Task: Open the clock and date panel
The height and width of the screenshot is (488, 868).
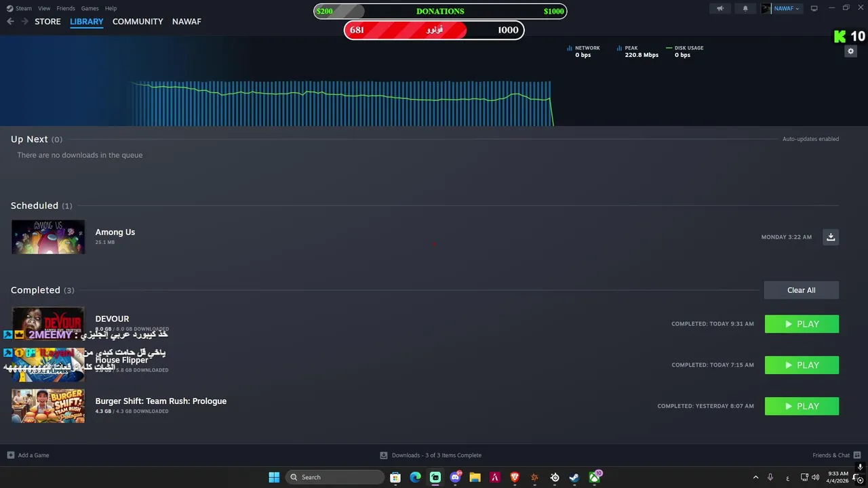Action: 838,477
